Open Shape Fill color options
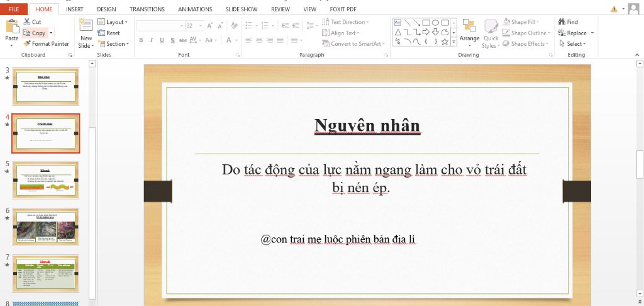The image size is (644, 306). click(x=521, y=22)
